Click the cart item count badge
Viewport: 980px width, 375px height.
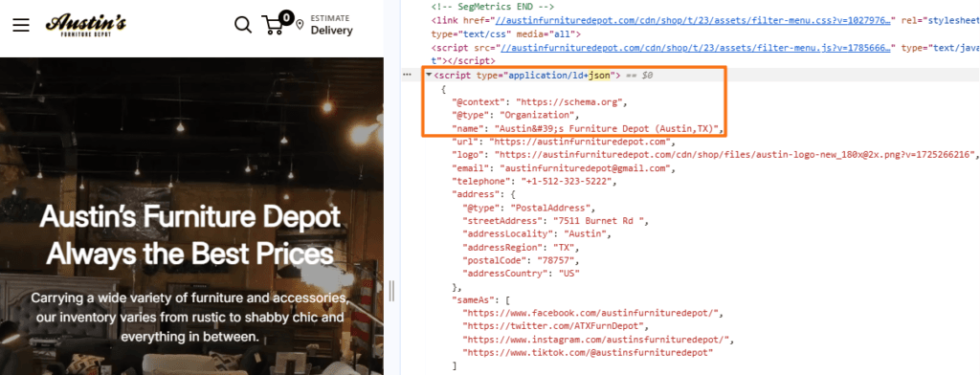tap(287, 17)
